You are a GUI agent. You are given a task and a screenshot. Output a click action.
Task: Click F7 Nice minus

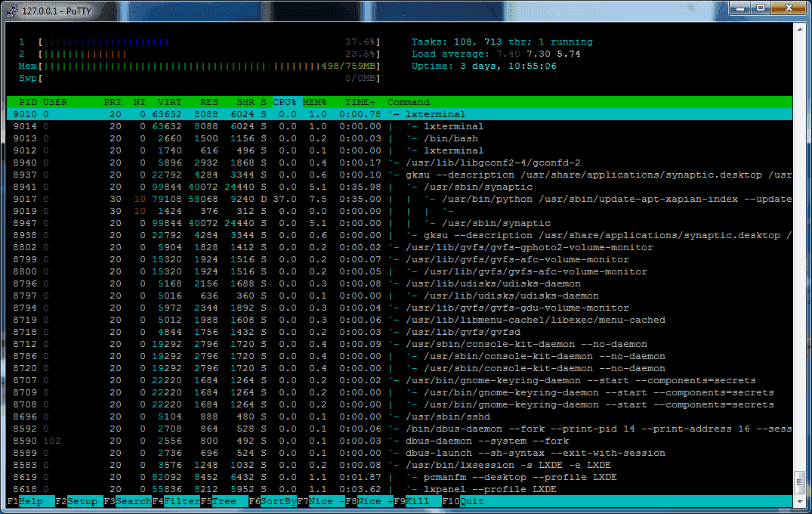(x=321, y=501)
